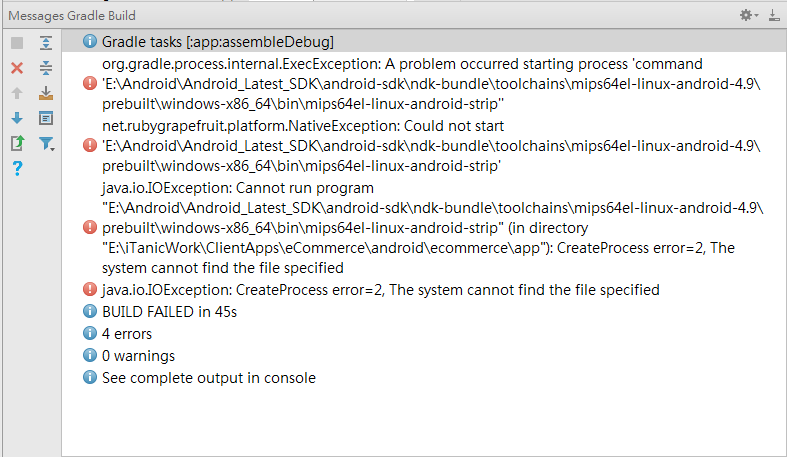Open help with the question mark icon

(17, 168)
